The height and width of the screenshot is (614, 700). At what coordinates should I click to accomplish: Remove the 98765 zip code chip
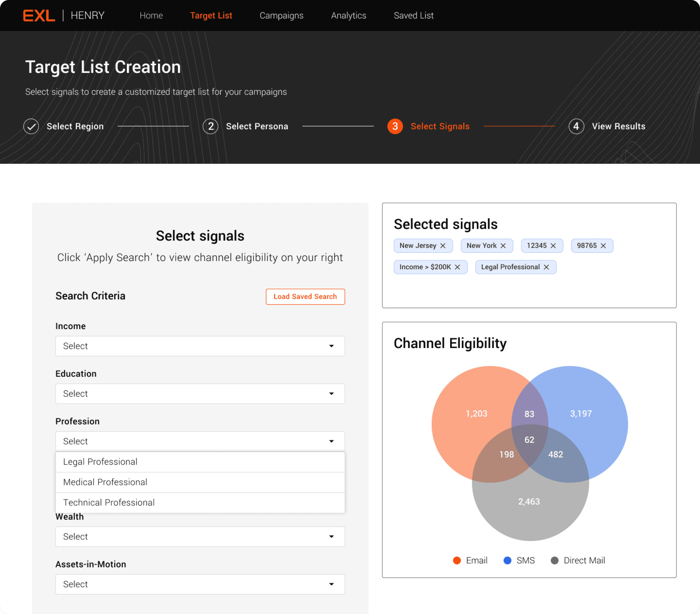point(603,246)
